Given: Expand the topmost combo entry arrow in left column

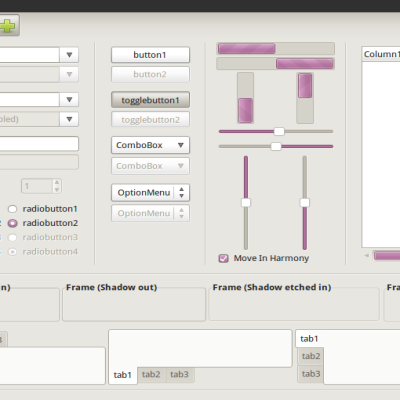Looking at the screenshot, I should pyautogui.click(x=69, y=55).
